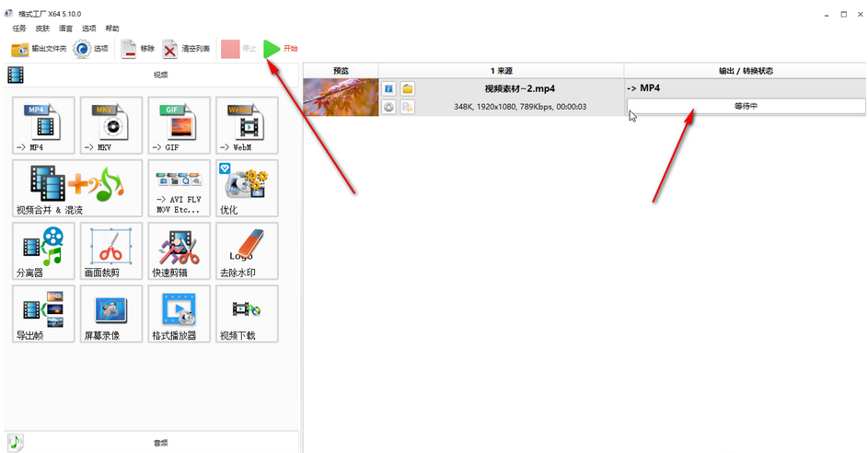Open the 语言 language menu
Screen dimensions: 868x453
[x=66, y=29]
